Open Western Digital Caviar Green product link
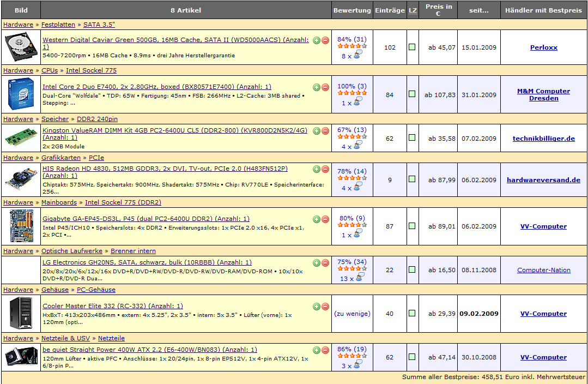Screen dimensions: 588x384 coord(175,43)
